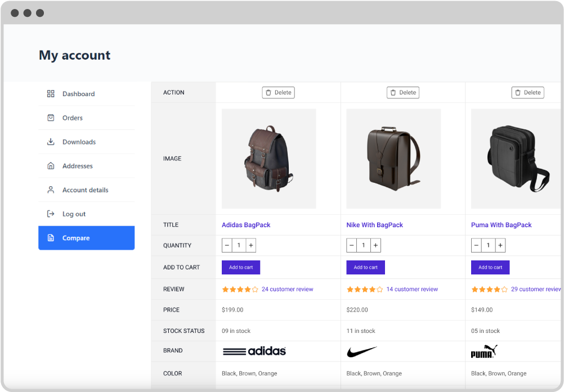This screenshot has width=564, height=392.
Task: Click the PRICE row label
Action: coord(171,310)
